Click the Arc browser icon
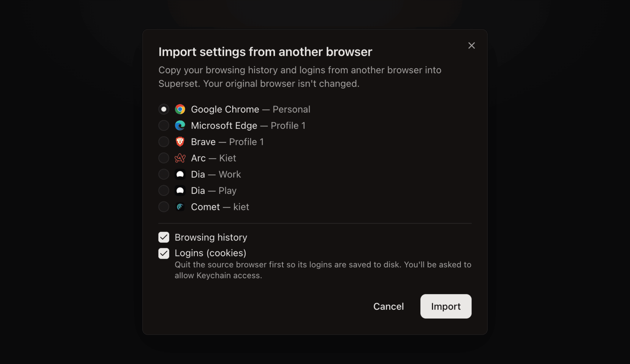The width and height of the screenshot is (630, 364). click(x=180, y=158)
